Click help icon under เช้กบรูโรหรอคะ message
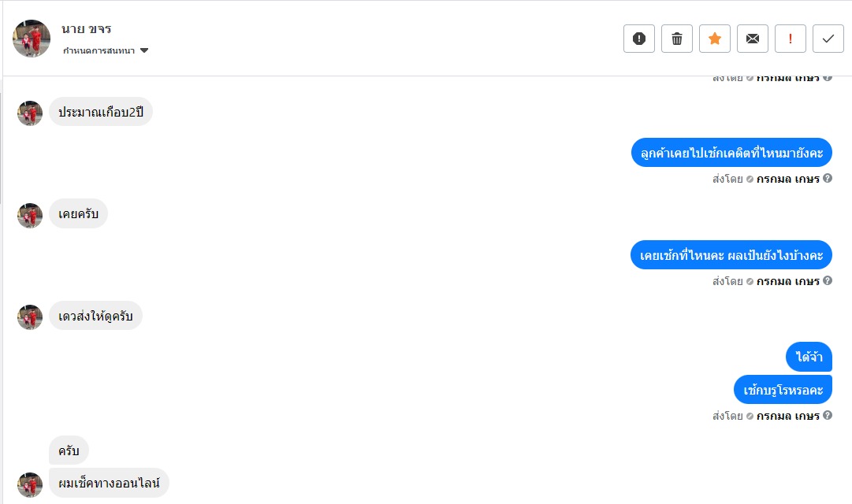852x504 pixels. [x=828, y=415]
